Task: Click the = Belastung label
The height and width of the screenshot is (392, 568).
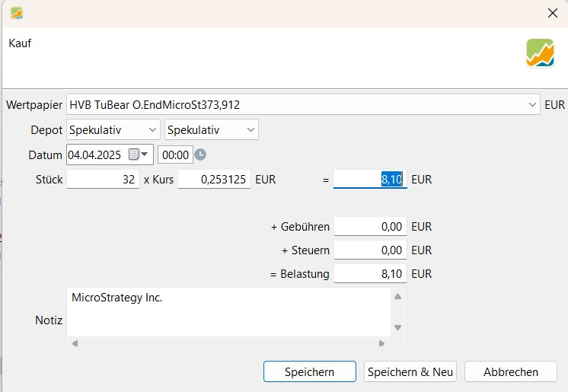Action: (x=300, y=273)
